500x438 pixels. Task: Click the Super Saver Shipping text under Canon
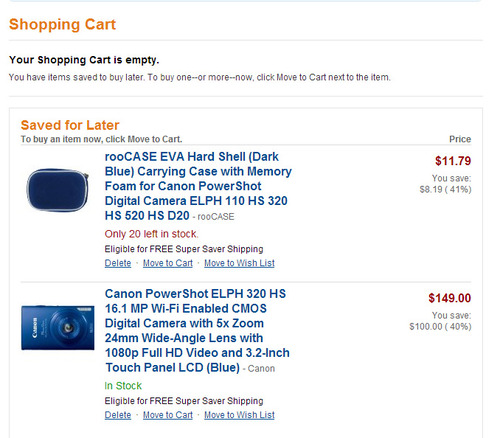click(184, 401)
